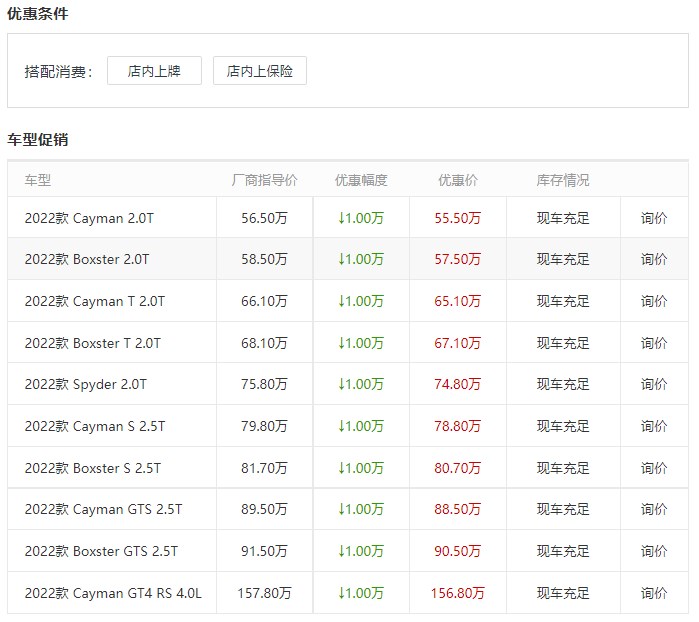Viewport: 699px width, 622px height.
Task: Open model 2022款 Cayman T 2.0T
Action: tap(95, 301)
